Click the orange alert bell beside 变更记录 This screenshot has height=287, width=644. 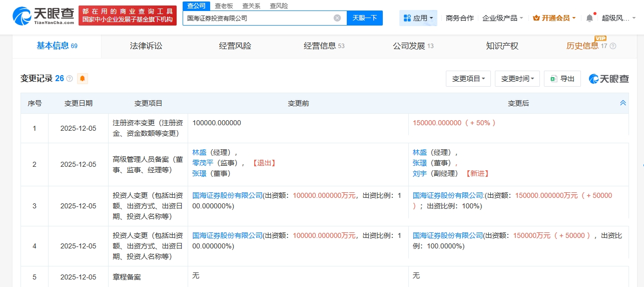(x=82, y=79)
